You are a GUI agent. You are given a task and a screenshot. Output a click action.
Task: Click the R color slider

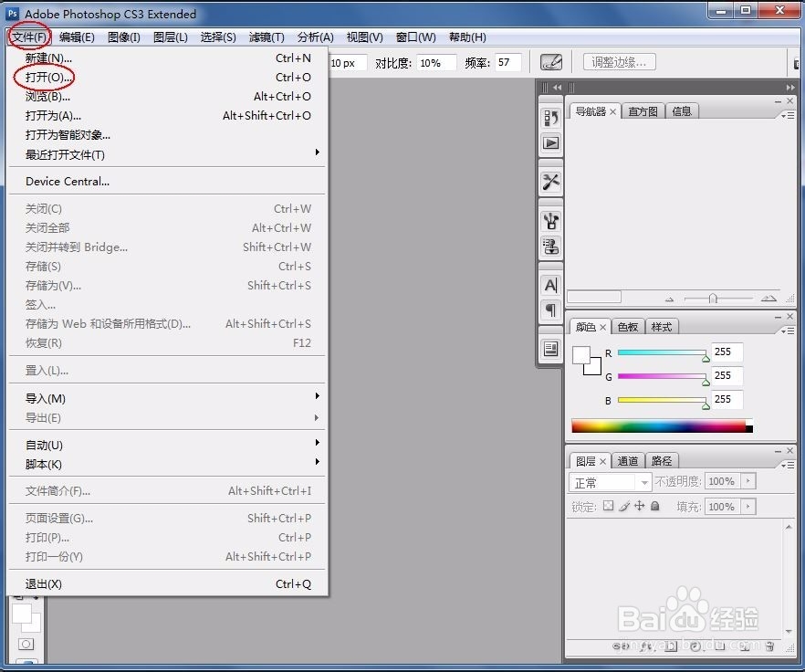click(x=662, y=352)
